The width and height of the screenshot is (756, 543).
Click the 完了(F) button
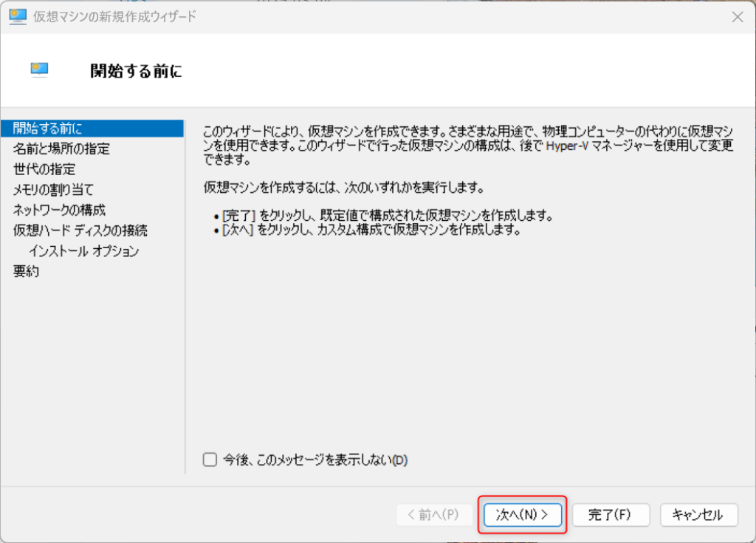click(x=610, y=515)
